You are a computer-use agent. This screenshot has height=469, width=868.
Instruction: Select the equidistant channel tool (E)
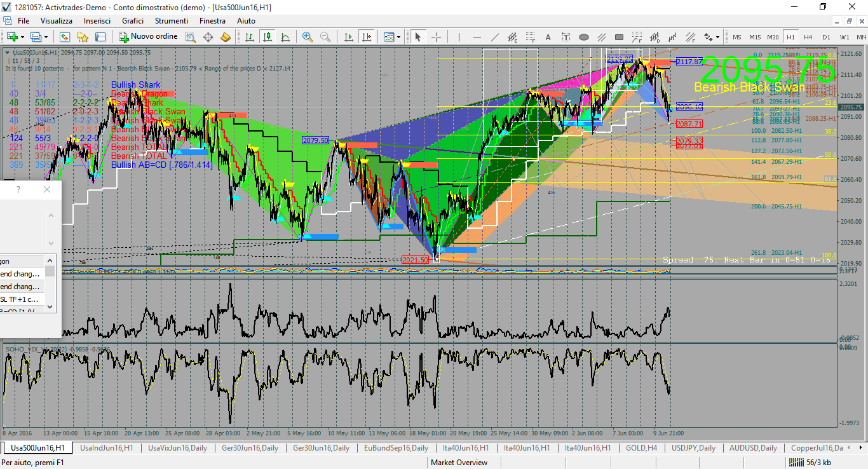512,37
